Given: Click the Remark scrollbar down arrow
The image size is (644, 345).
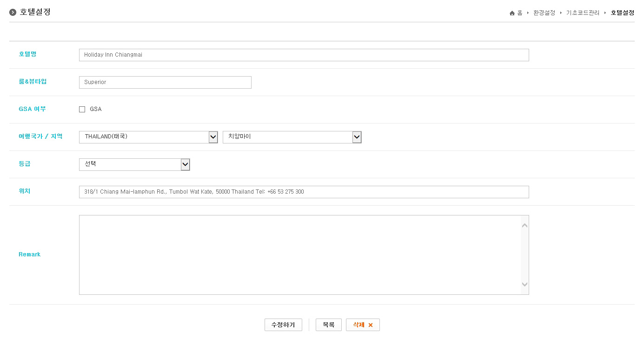Looking at the screenshot, I should click(x=524, y=285).
